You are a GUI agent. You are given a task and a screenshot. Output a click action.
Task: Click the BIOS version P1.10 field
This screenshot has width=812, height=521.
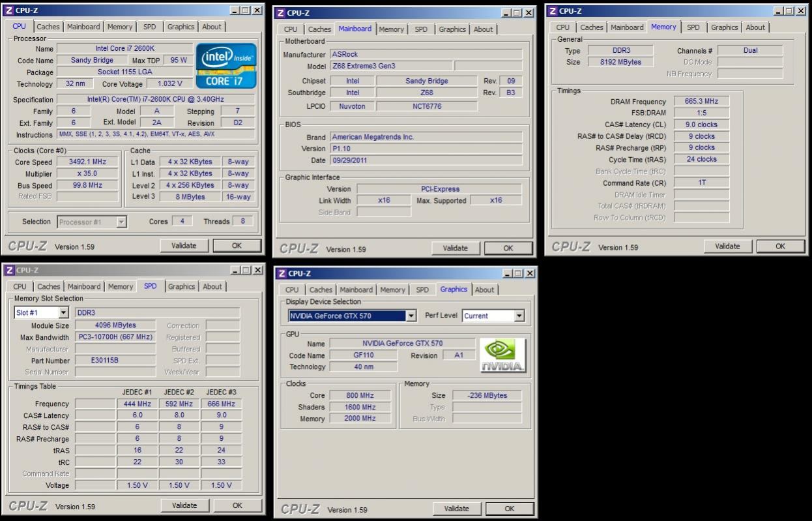click(x=426, y=149)
